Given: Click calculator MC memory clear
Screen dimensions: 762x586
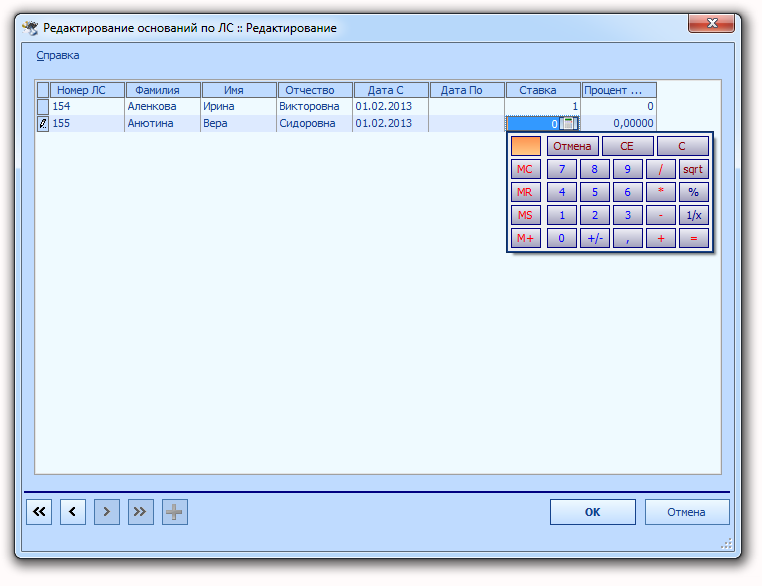Looking at the screenshot, I should (525, 169).
